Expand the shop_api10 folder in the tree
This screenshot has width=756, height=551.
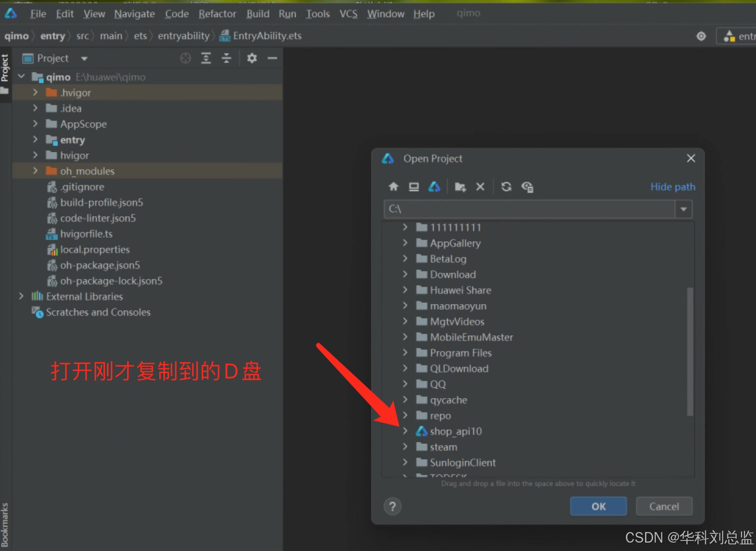tap(405, 431)
